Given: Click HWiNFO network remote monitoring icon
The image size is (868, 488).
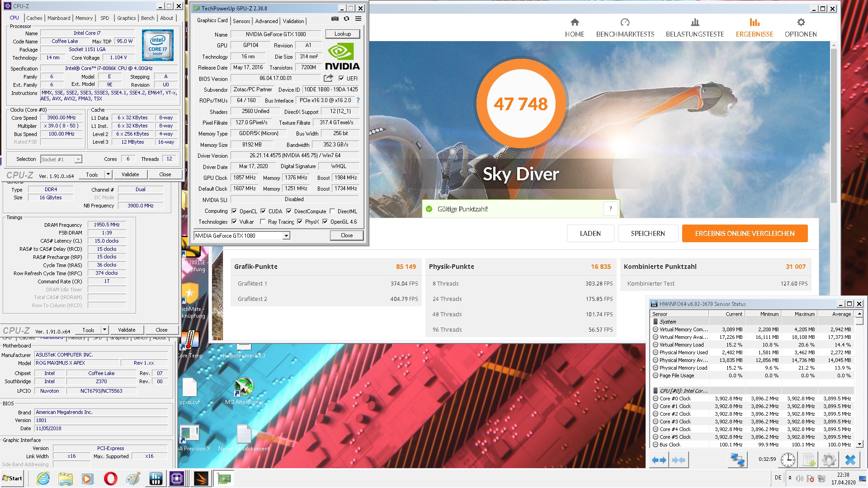Looking at the screenshot, I should click(738, 460).
